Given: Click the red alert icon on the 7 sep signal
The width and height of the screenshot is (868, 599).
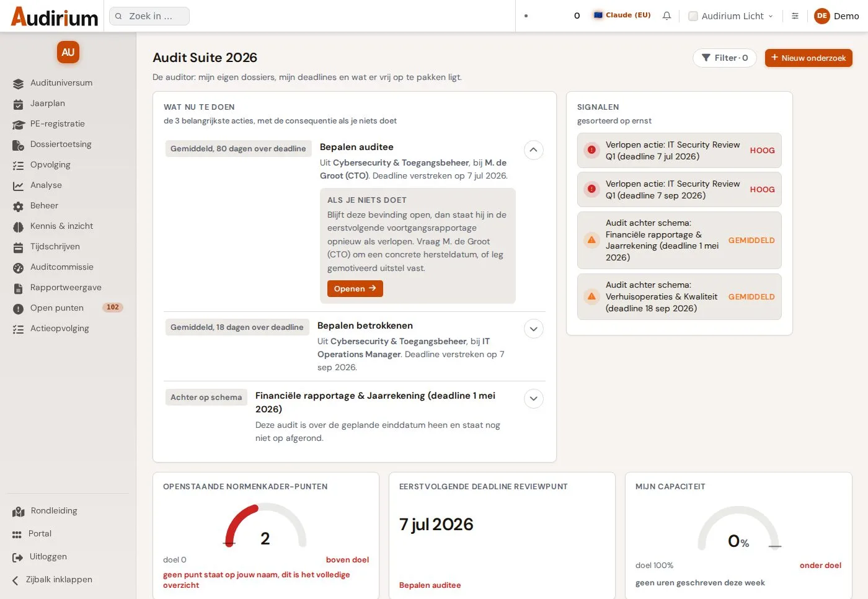Looking at the screenshot, I should (591, 189).
